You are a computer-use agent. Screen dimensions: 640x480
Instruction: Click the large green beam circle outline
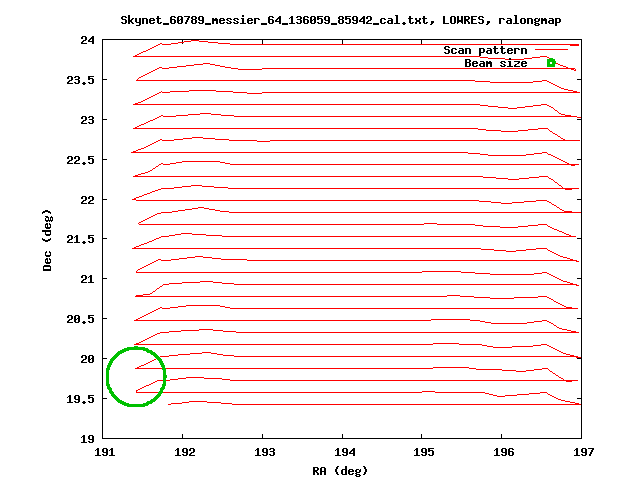(136, 377)
